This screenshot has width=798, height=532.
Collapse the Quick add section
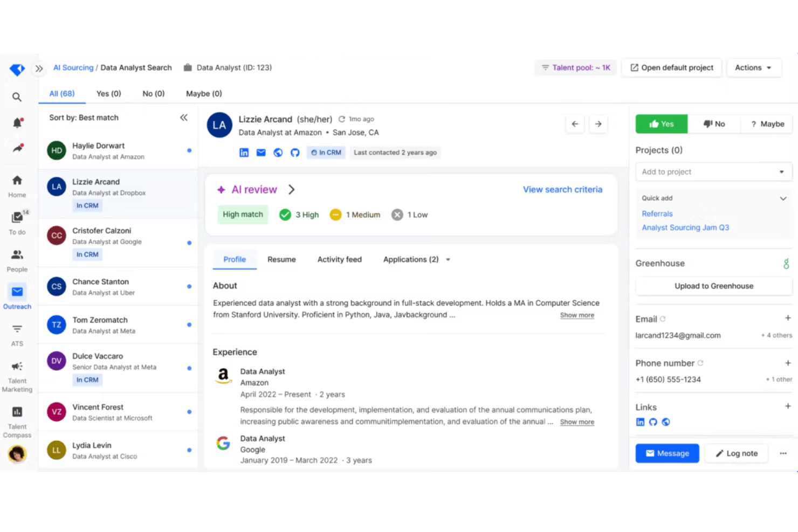pyautogui.click(x=783, y=198)
